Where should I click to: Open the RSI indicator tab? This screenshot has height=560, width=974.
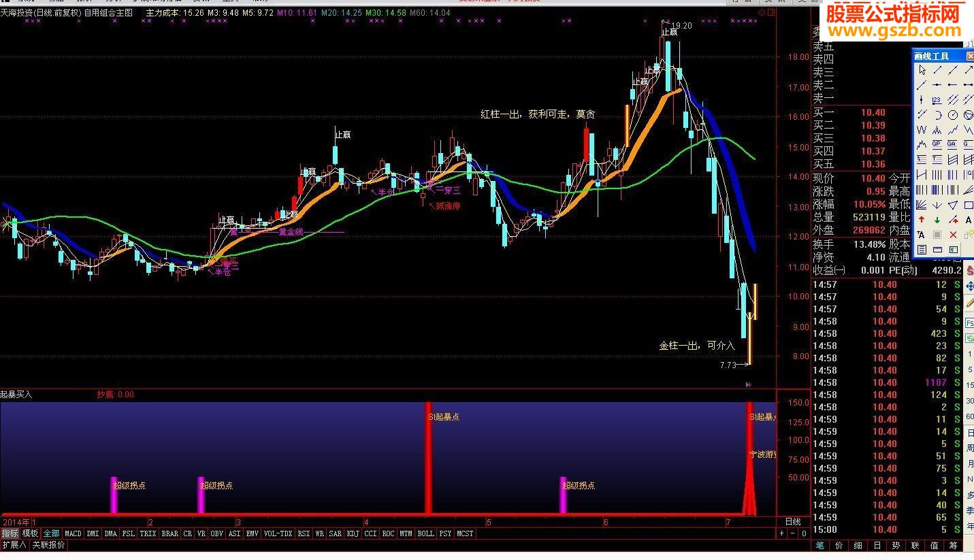(304, 533)
